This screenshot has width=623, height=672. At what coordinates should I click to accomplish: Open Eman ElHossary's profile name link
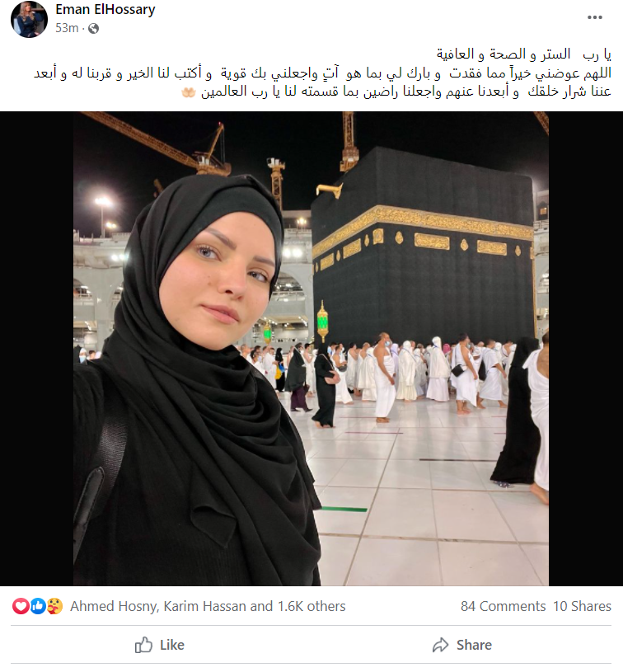105,9
